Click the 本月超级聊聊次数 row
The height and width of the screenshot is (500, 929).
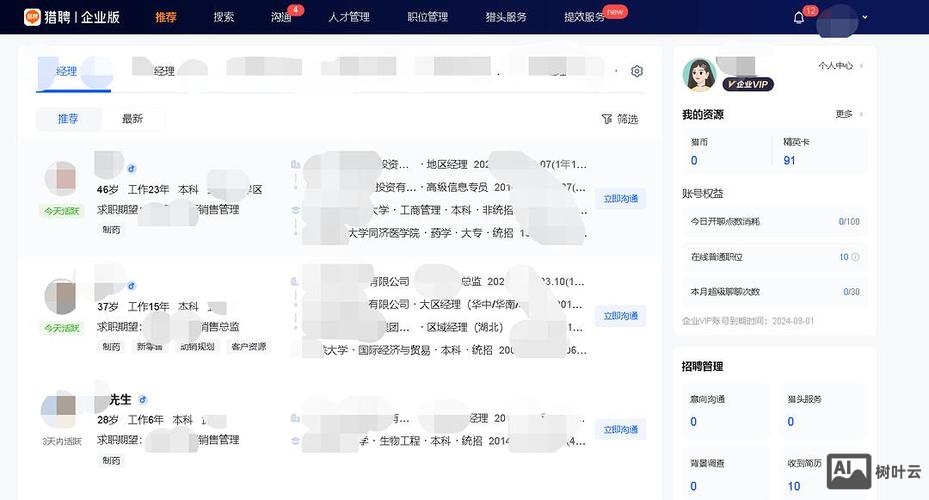pyautogui.click(x=775, y=292)
